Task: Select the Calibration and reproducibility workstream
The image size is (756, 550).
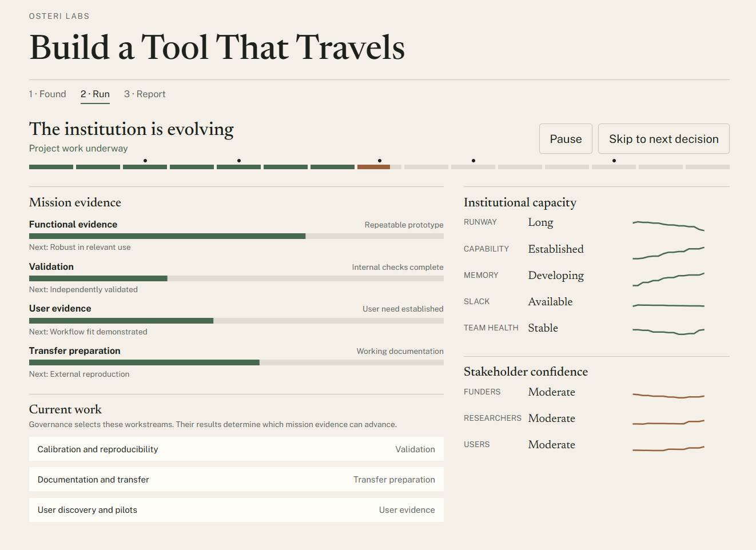Action: tap(236, 449)
